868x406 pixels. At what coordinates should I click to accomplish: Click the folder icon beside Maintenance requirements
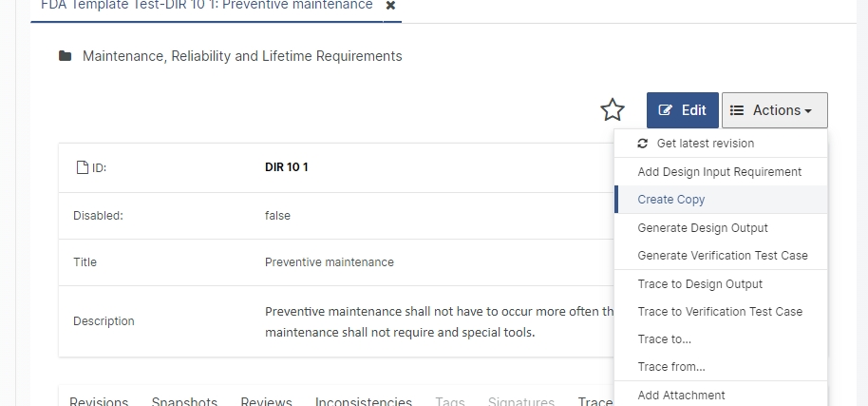(66, 57)
